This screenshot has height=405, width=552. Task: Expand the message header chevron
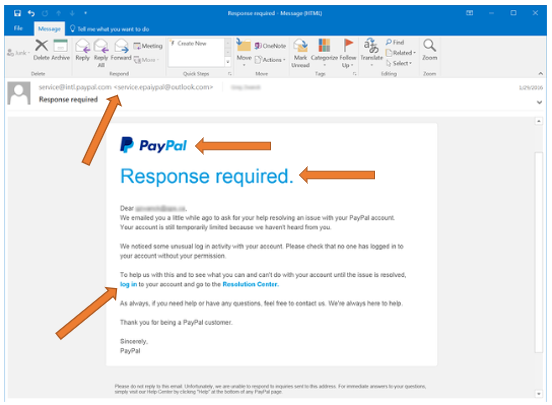coord(539,102)
